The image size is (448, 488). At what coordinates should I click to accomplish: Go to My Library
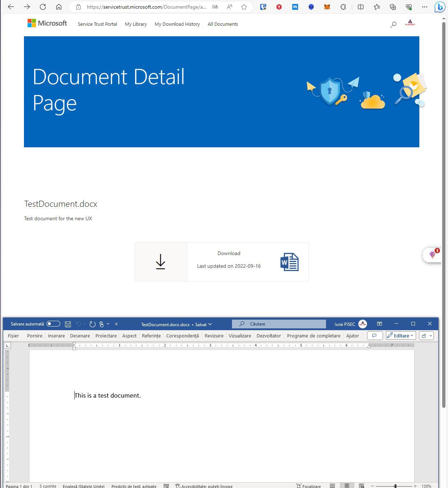pyautogui.click(x=136, y=24)
